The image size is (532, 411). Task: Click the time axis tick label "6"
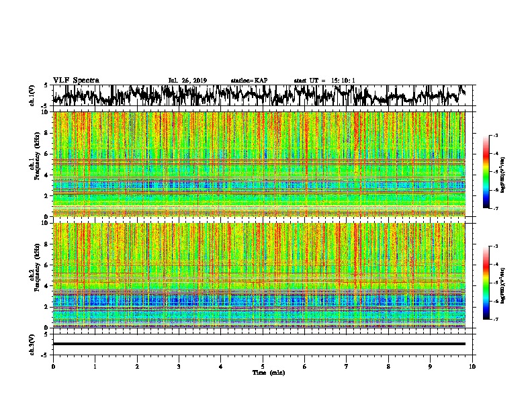pos(304,366)
